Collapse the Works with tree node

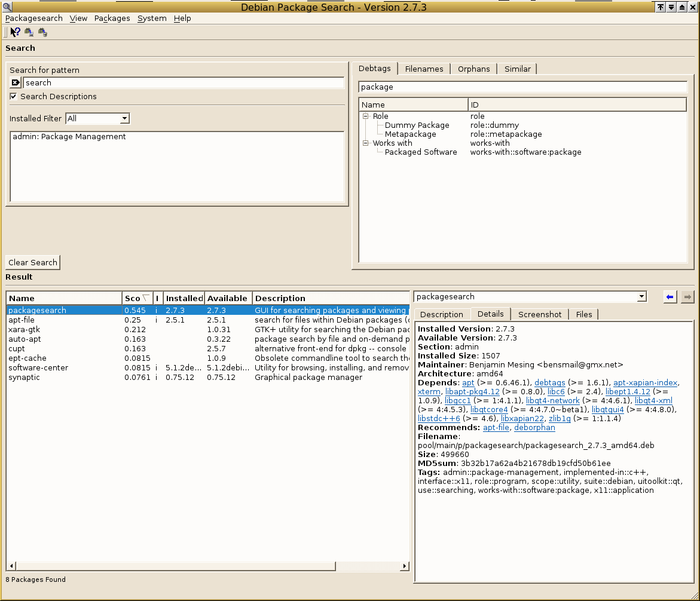pos(366,143)
